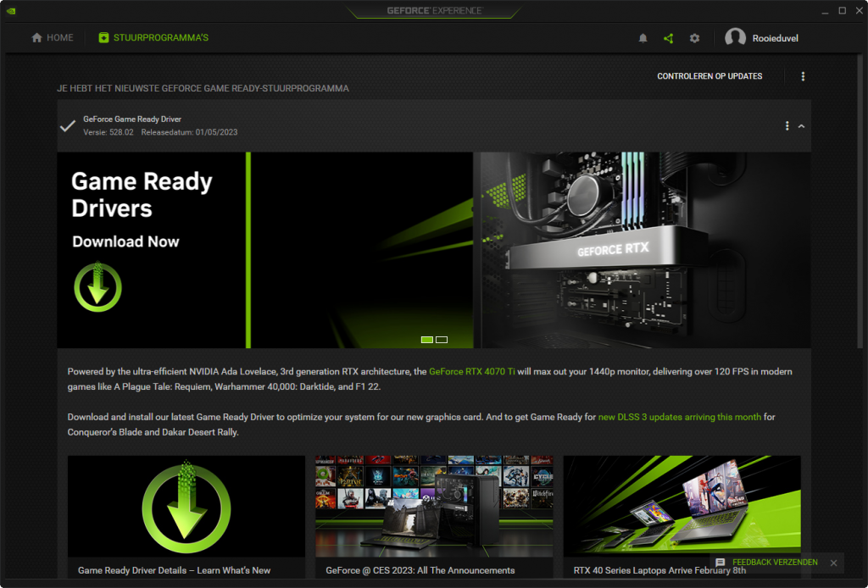868x588 pixels.
Task: Click 'GeForce Game Ready Driver' title
Action: point(131,119)
